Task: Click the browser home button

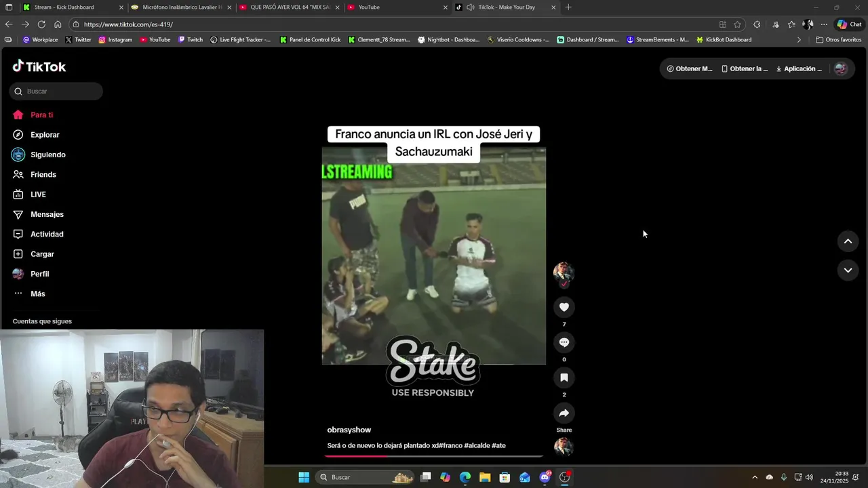Action: pos(58,24)
